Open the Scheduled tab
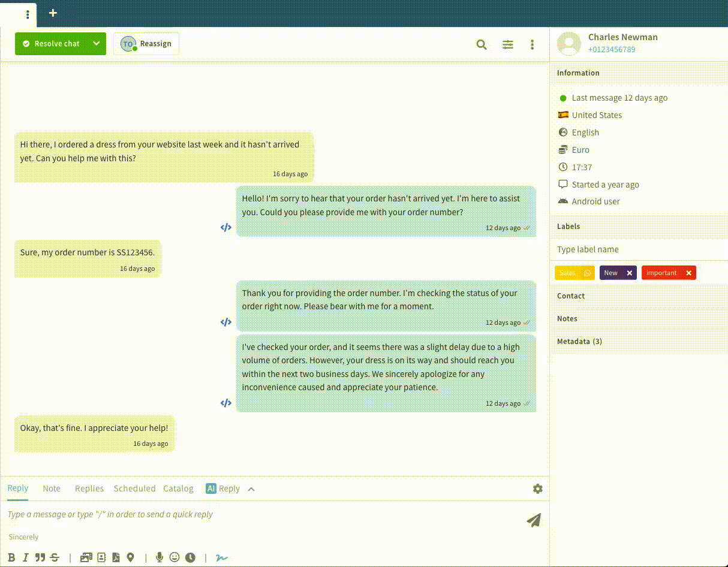 (x=134, y=488)
